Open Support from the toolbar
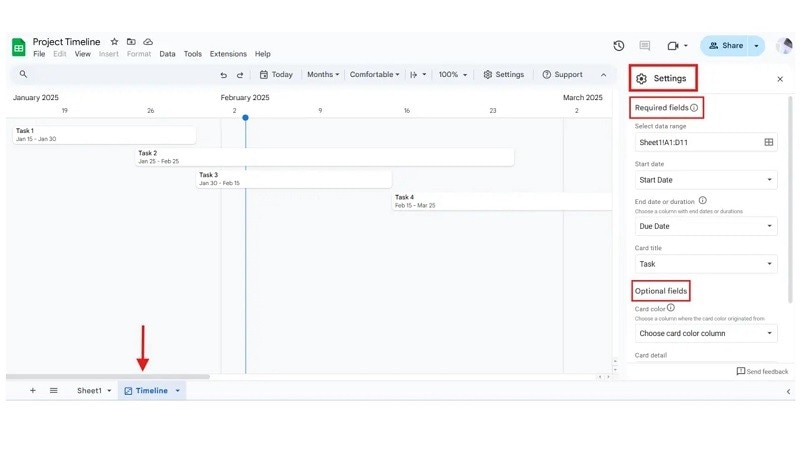This screenshot has height=450, width=800. pyautogui.click(x=562, y=74)
